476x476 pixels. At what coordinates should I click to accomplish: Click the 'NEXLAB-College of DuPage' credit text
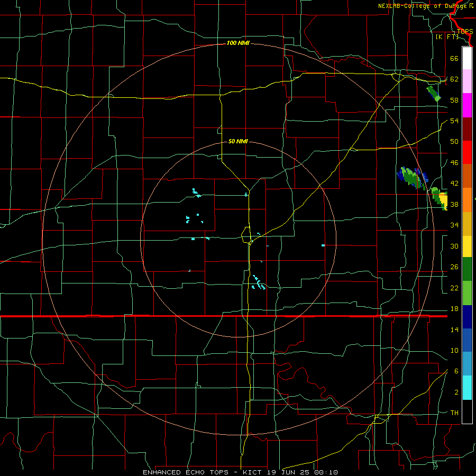coord(423,6)
